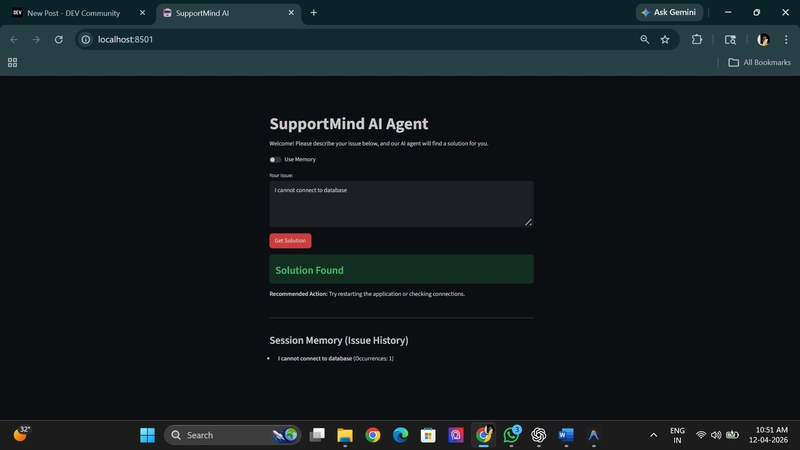
Task: Open the Chrome profile avatar
Action: (x=763, y=39)
